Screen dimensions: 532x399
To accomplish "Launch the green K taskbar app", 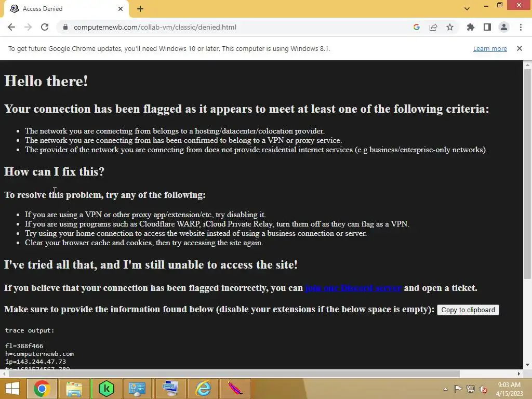I will click(106, 389).
